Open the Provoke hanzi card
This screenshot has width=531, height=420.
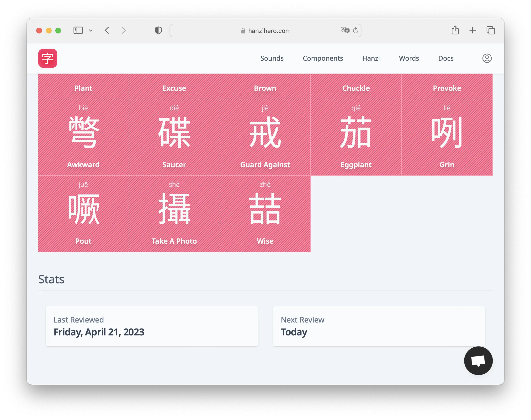click(x=447, y=86)
